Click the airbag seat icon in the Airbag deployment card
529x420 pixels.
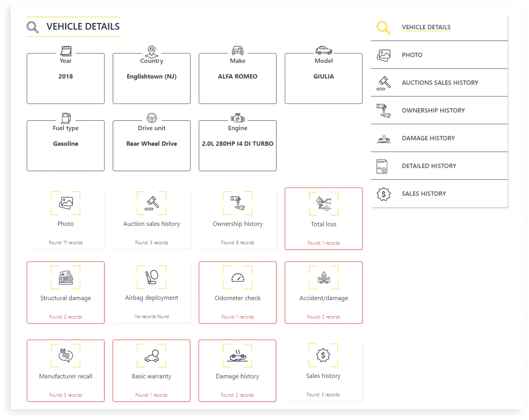pyautogui.click(x=152, y=277)
